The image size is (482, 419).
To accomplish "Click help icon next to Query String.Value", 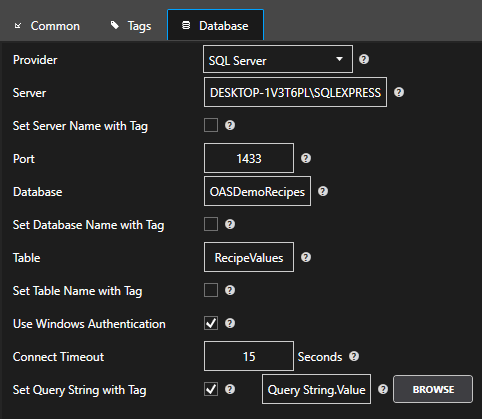I will 383,389.
